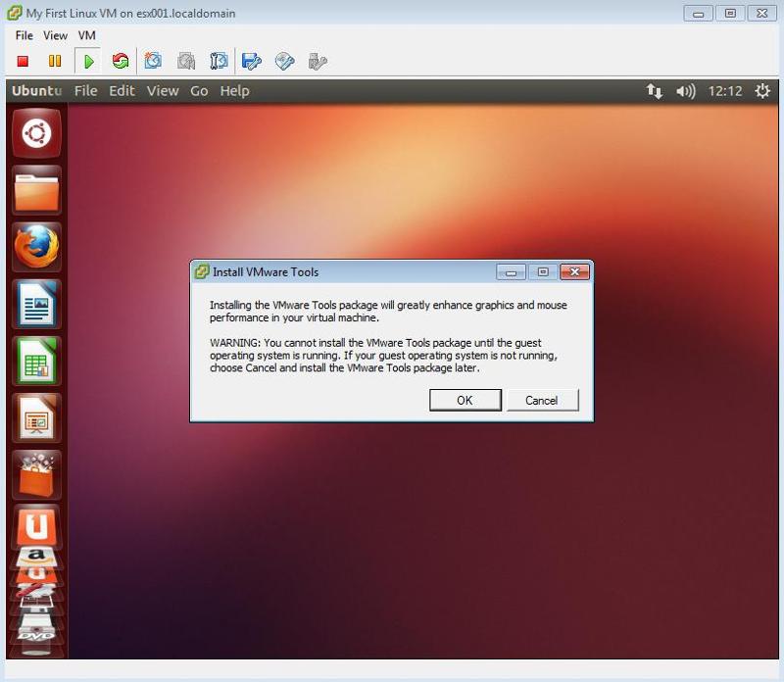784x682 pixels.
Task: Maximize the Install VMware Tools dialog
Action: coord(543,272)
